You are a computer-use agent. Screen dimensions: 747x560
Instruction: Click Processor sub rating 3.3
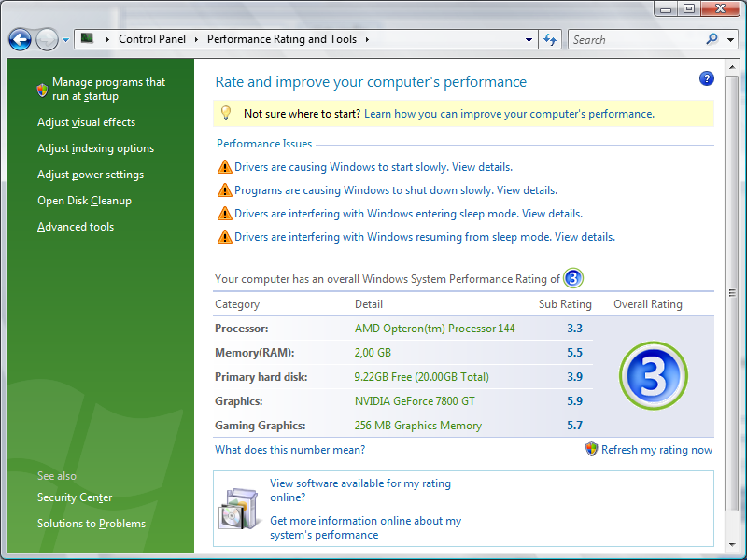(574, 329)
